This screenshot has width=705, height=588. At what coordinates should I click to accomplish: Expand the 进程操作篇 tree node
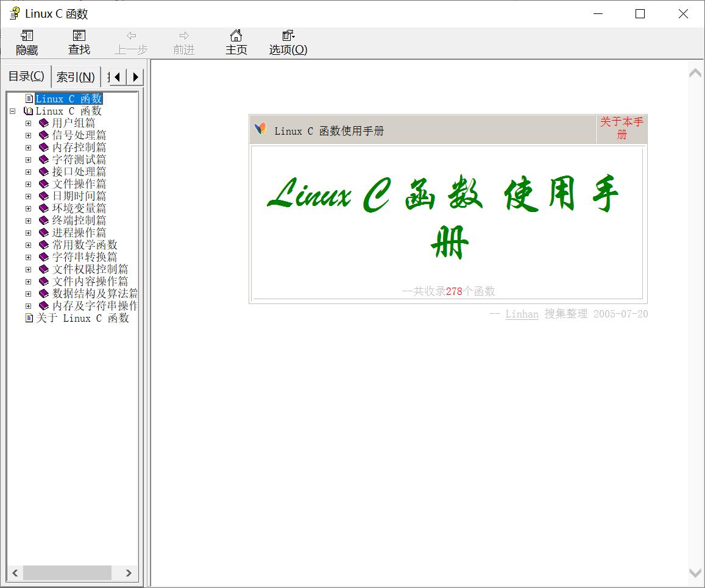pos(28,232)
